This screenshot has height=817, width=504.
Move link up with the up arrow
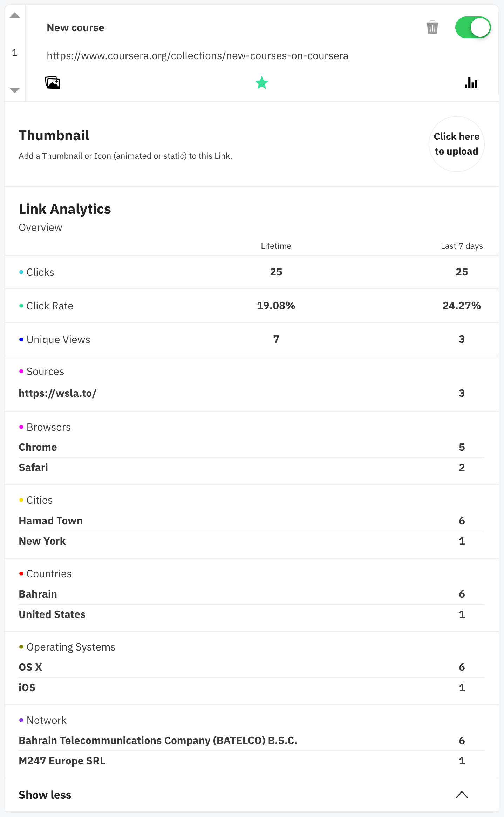pos(15,15)
